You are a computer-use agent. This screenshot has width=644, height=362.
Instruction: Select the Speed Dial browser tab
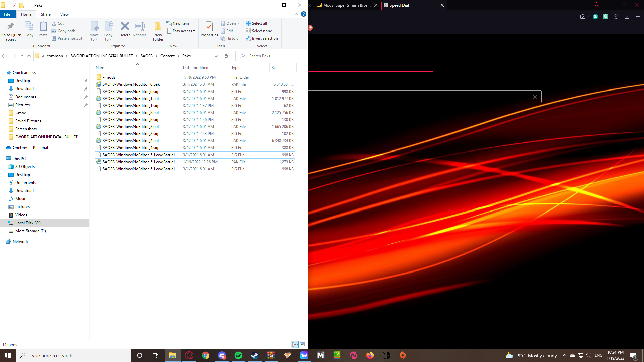point(414,5)
